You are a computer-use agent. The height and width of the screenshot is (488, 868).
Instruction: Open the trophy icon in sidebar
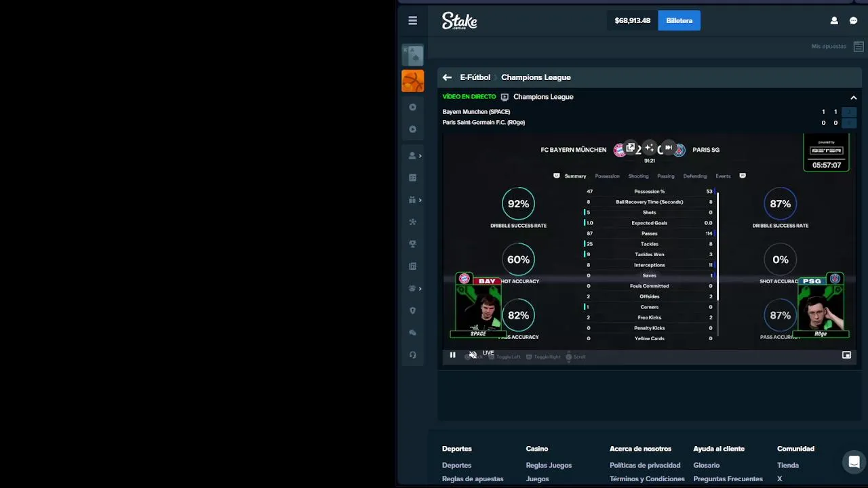pos(412,244)
